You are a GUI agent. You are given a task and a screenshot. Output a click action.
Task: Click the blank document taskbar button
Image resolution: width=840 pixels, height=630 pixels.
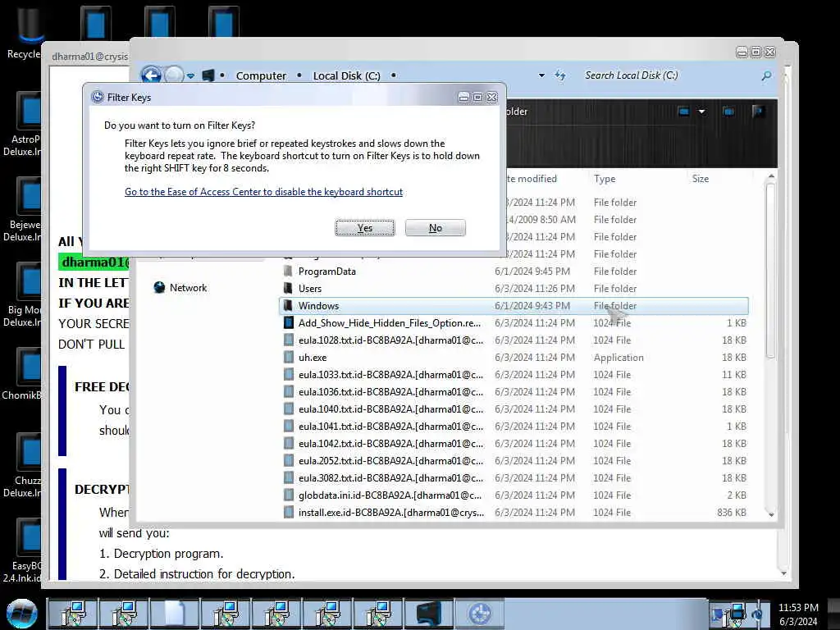point(174,614)
